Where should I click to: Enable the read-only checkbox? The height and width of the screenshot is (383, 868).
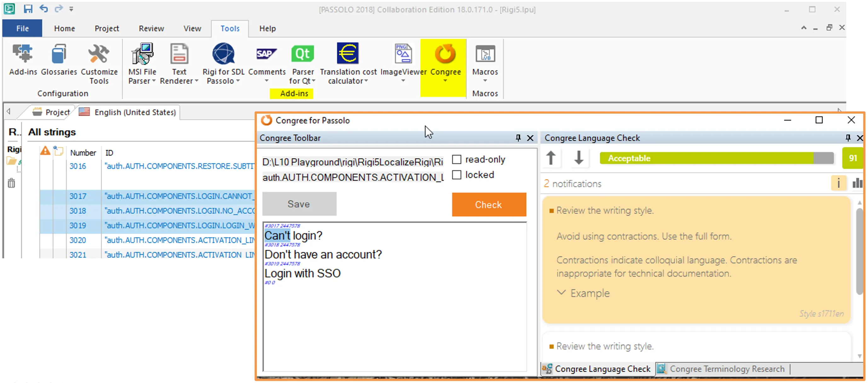457,160
